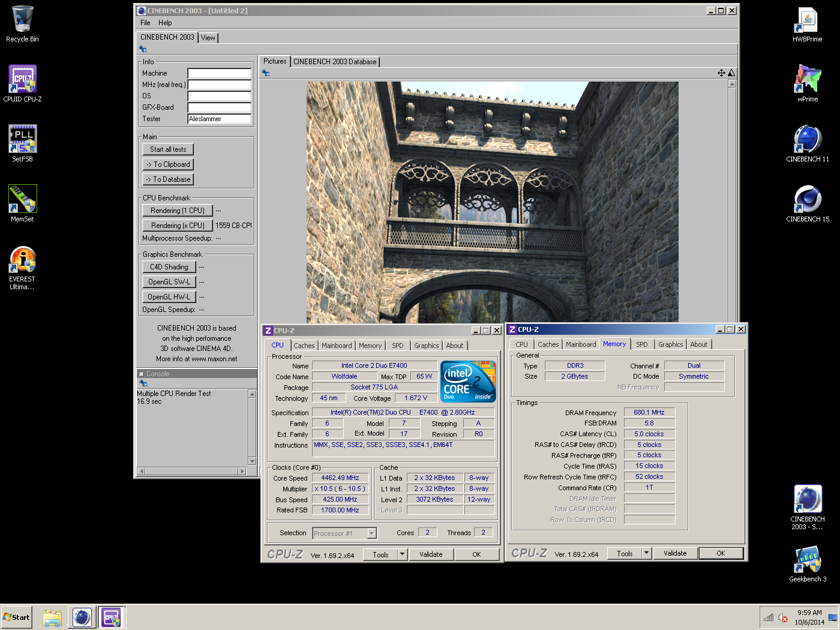
Task: Open Mainboard tab in left CPU-Z window
Action: pyautogui.click(x=337, y=346)
